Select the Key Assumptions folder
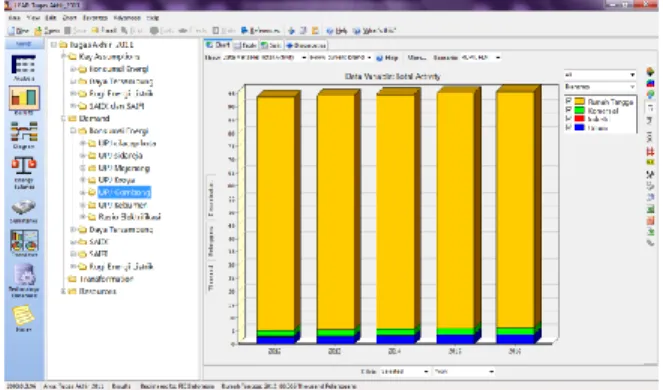663x390 pixels. coord(109,57)
